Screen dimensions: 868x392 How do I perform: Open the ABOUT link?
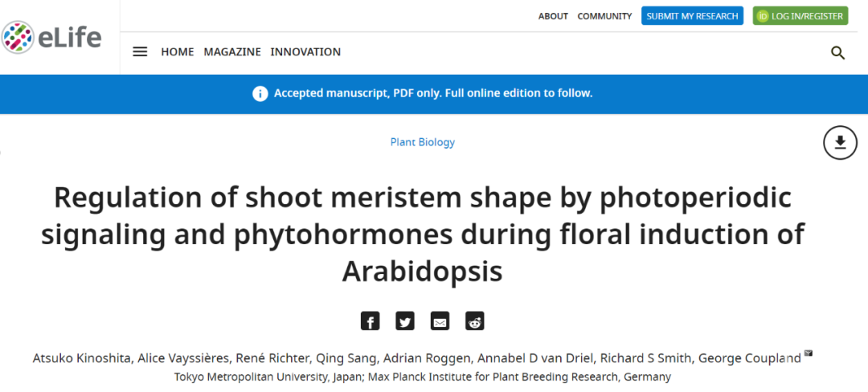click(553, 16)
